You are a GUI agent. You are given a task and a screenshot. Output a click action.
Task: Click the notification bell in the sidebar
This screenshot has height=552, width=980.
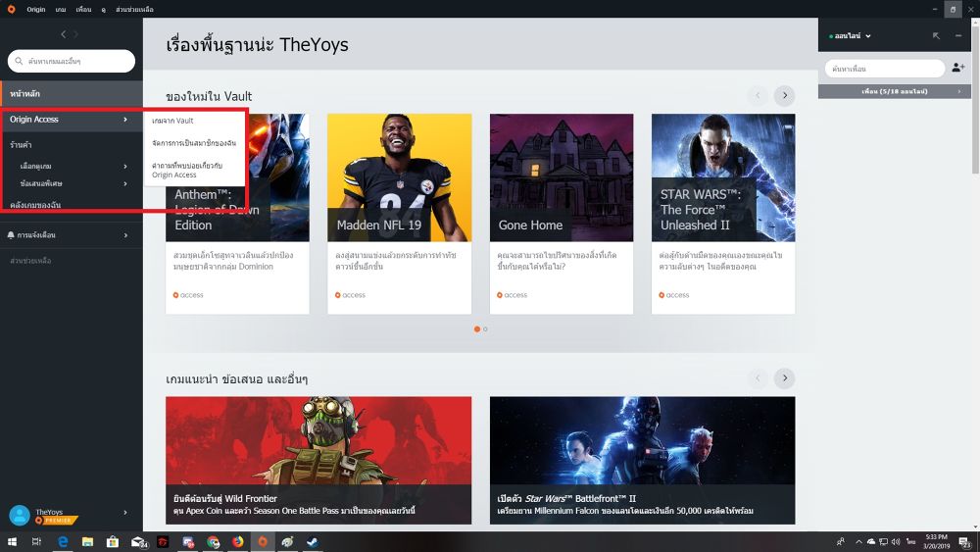[x=11, y=235]
